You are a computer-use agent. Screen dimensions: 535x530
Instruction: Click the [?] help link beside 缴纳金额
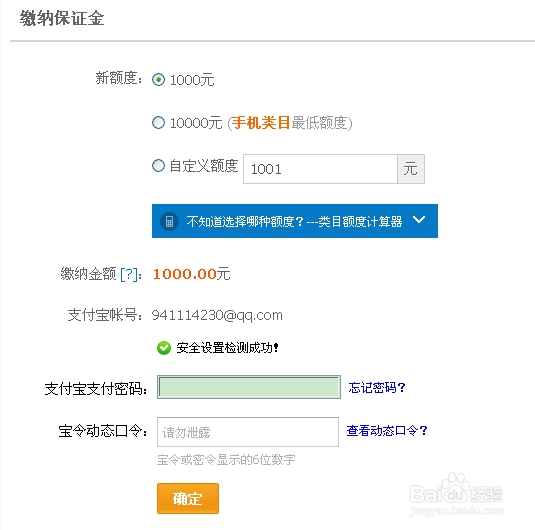(129, 274)
